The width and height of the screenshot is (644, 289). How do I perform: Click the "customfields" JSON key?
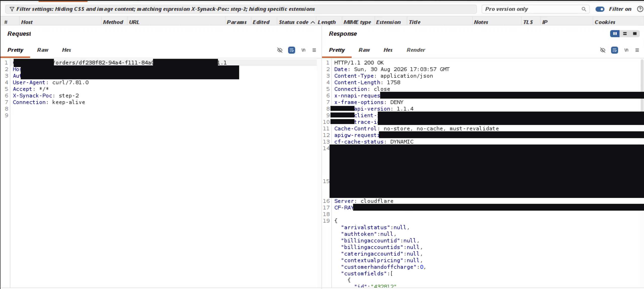(364, 273)
